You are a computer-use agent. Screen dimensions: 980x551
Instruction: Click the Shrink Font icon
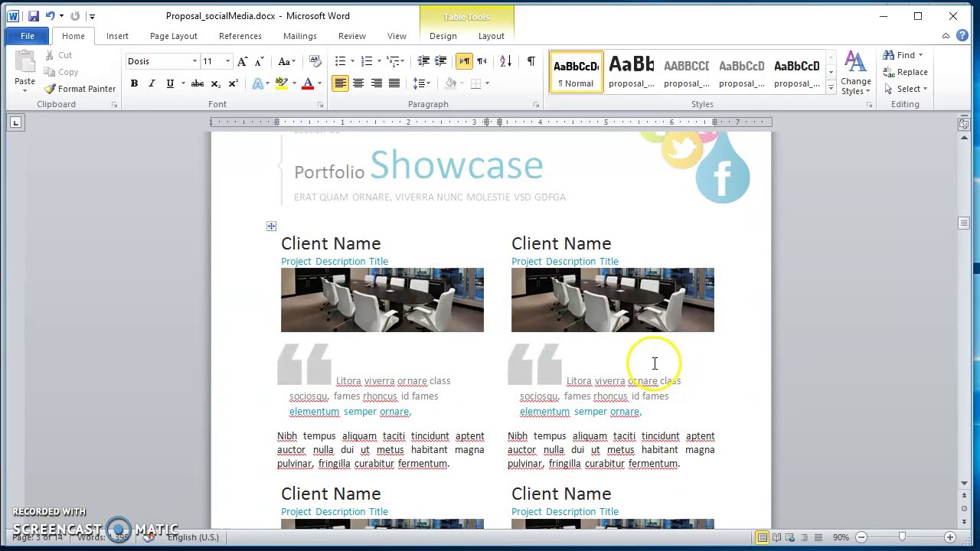[x=259, y=61]
